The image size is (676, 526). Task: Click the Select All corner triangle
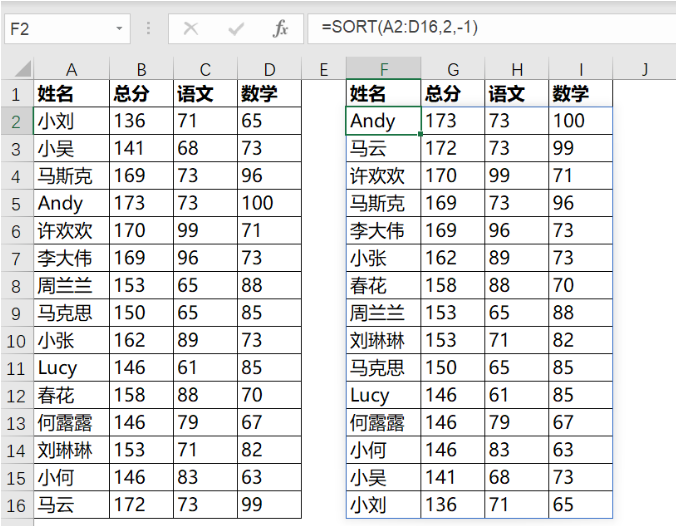click(x=21, y=69)
